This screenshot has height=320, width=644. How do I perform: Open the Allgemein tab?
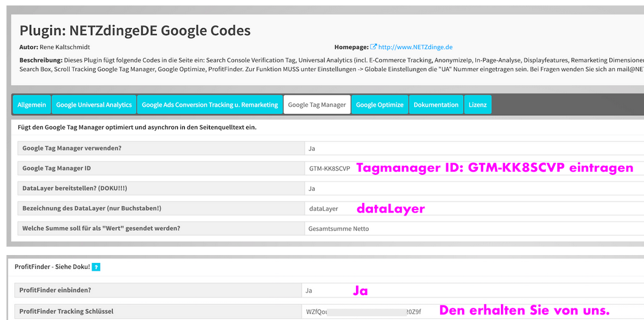click(x=32, y=104)
